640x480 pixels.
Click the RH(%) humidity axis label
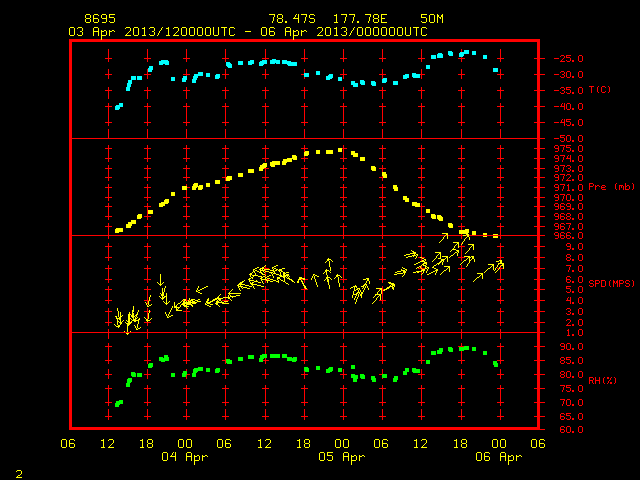(x=602, y=380)
